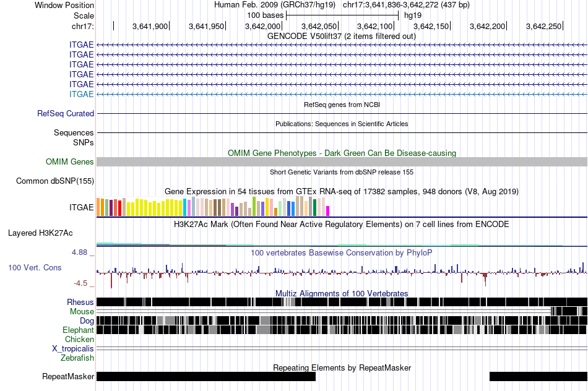Click the 100 Vert. Cons label
Image resolution: width=588 pixels, height=391 pixels.
point(35,268)
